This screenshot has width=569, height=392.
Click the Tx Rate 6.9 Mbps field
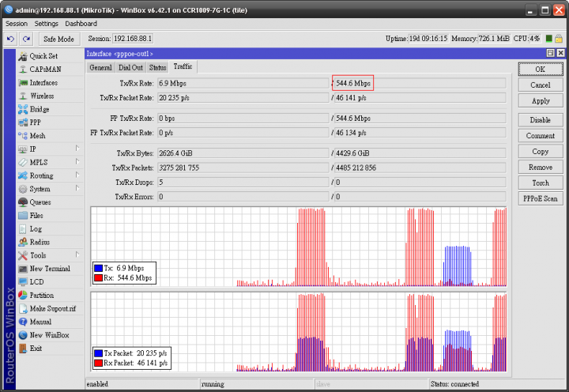click(x=243, y=84)
